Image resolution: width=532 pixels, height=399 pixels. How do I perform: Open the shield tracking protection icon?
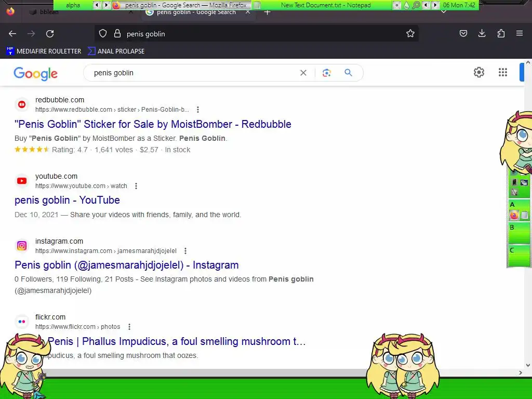pyautogui.click(x=103, y=33)
